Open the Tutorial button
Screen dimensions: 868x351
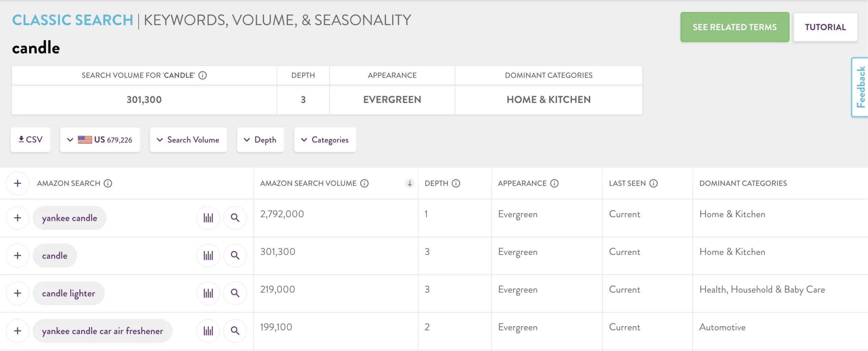(825, 27)
